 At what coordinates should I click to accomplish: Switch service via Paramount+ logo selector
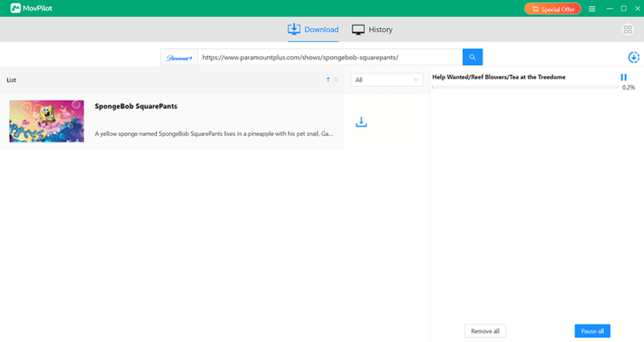tap(179, 57)
